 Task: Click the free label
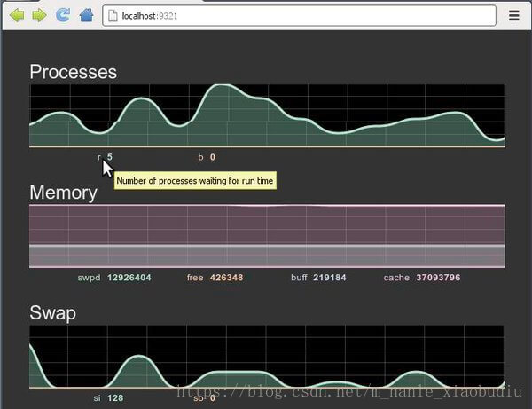195,278
